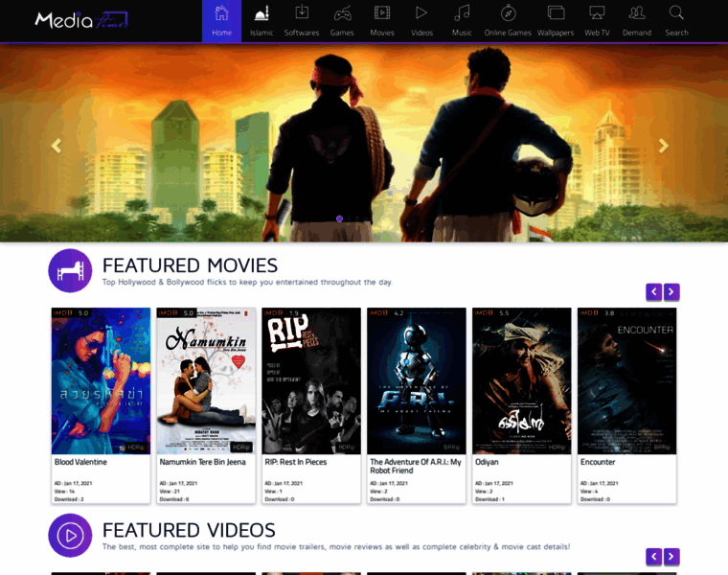The image size is (728, 575).
Task: Select the Softwares menu label
Action: tap(302, 33)
